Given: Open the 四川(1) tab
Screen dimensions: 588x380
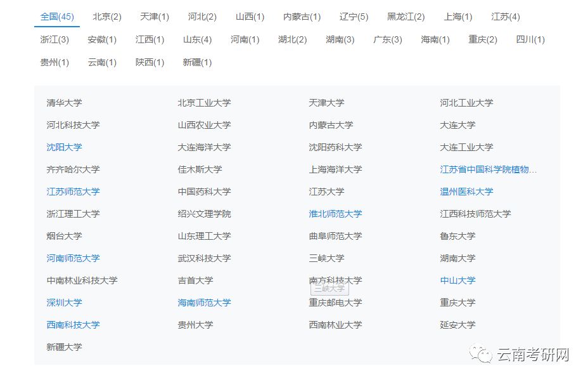Looking at the screenshot, I should pyautogui.click(x=530, y=39).
